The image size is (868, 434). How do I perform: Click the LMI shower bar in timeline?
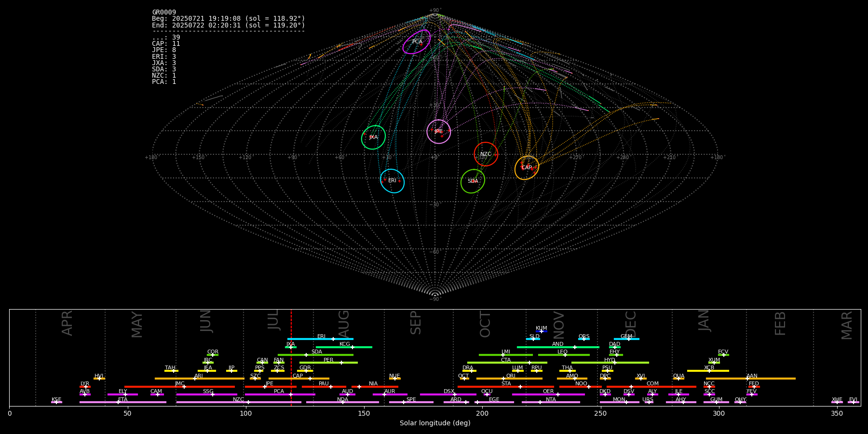click(506, 355)
